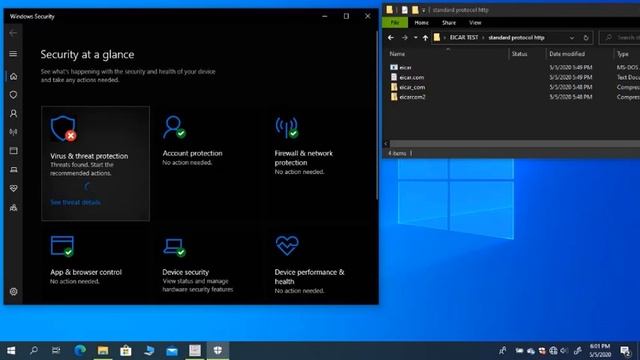640x360 pixels.
Task: Open Home ribbon tab in File Explorer
Action: point(421,22)
